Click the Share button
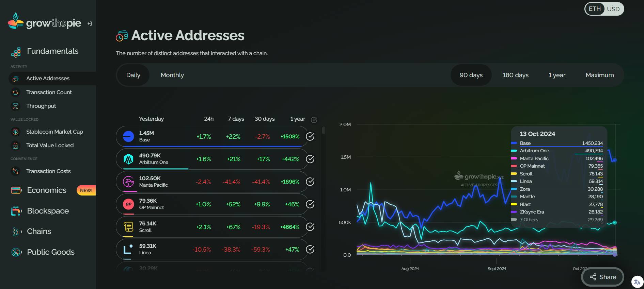This screenshot has height=289, width=644. [602, 277]
